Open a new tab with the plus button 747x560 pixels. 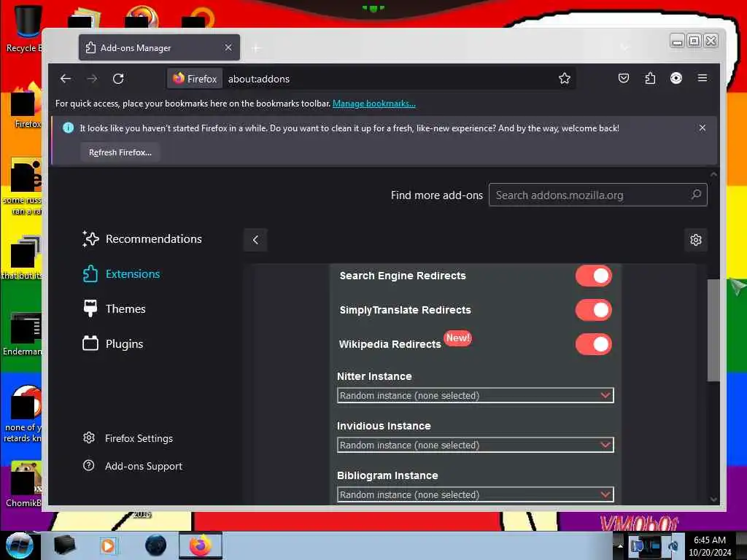click(256, 48)
